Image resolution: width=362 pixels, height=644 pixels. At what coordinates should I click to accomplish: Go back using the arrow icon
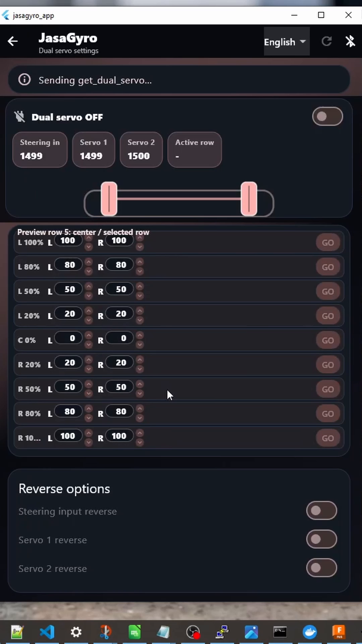click(13, 41)
